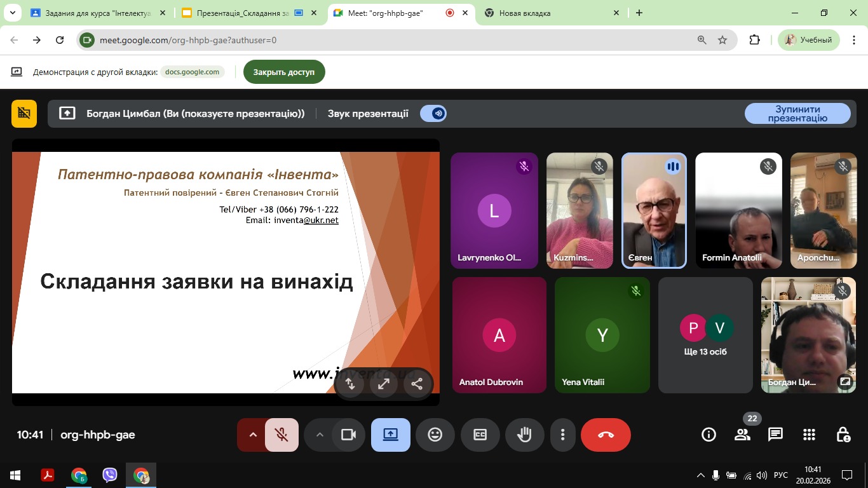This screenshot has height=488, width=868.
Task: Expand audio settings arrow next to microphone
Action: pos(252,435)
